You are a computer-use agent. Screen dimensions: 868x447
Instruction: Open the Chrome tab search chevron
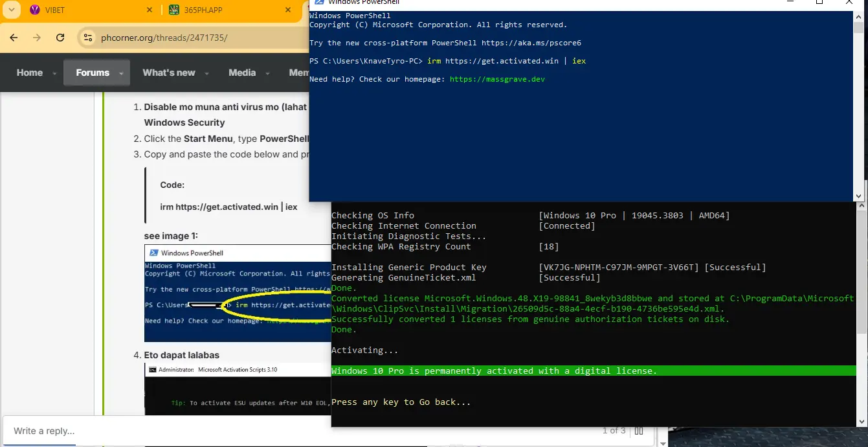(x=11, y=10)
